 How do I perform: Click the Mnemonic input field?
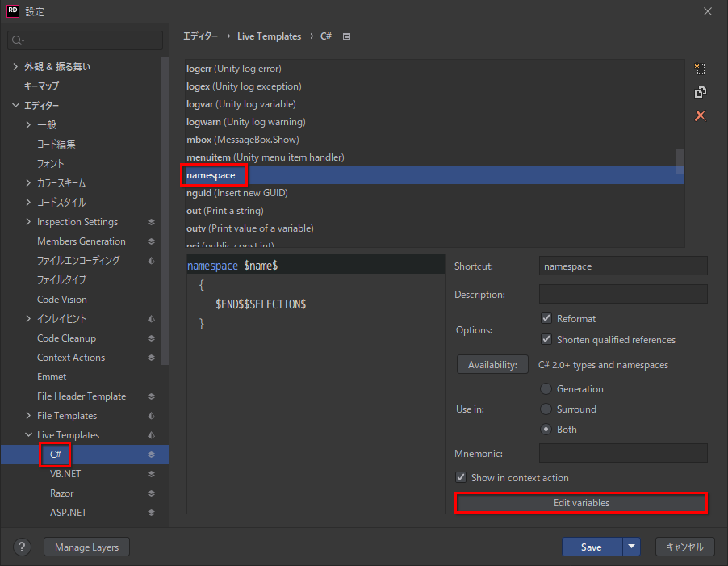click(x=623, y=453)
